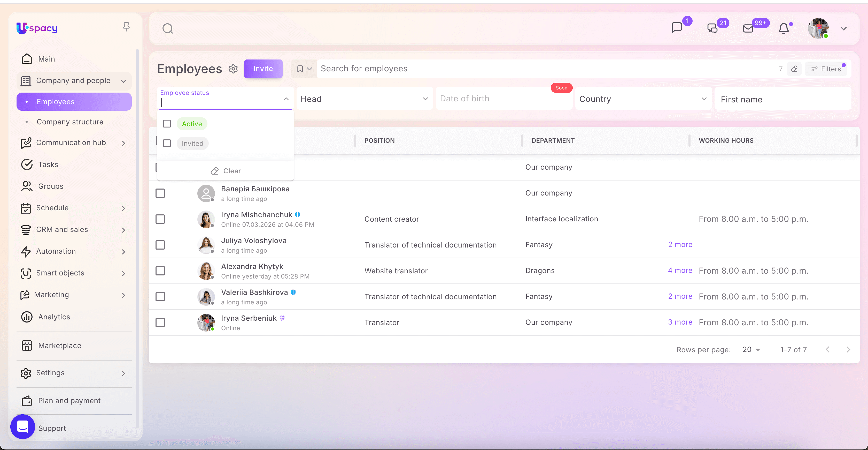Open Employees settings gear icon

pos(233,69)
